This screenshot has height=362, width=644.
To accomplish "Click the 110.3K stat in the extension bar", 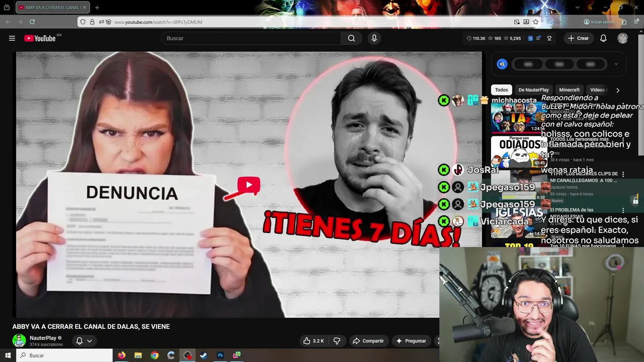I will click(x=476, y=38).
